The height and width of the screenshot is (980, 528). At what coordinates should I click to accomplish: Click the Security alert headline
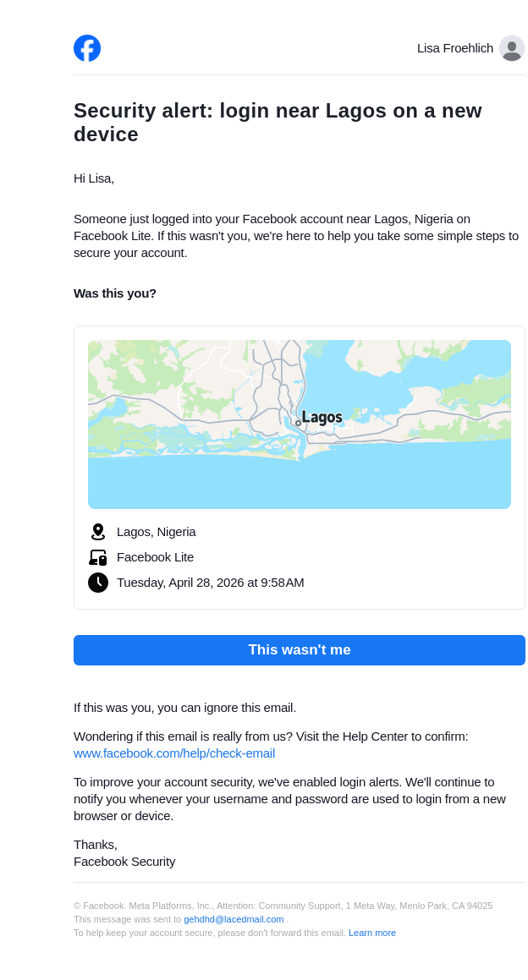(278, 123)
